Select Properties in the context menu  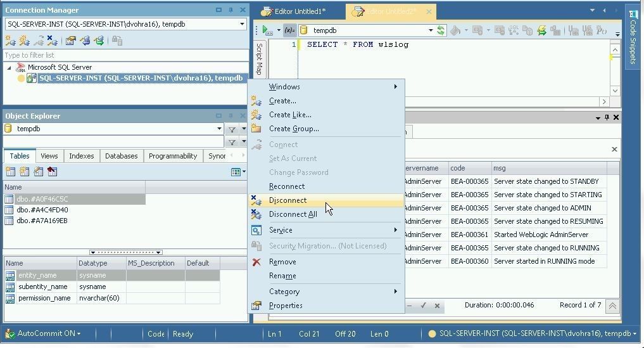click(286, 306)
